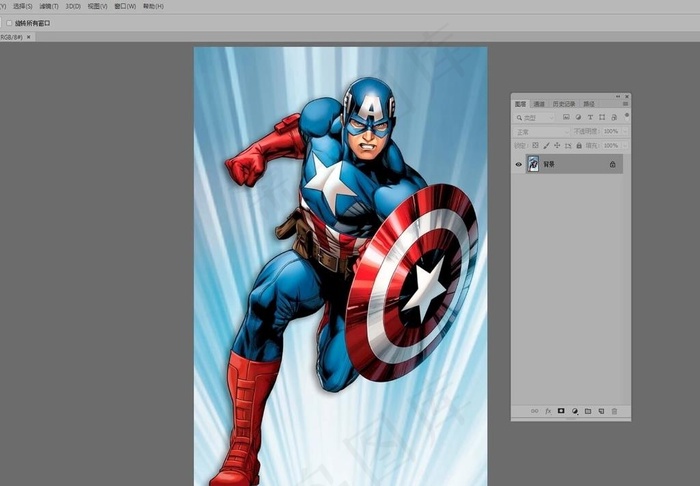
Task: Open the 3D(D) menu
Action: pyautogui.click(x=73, y=6)
